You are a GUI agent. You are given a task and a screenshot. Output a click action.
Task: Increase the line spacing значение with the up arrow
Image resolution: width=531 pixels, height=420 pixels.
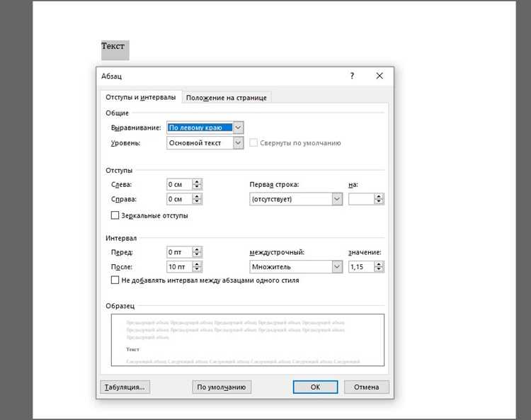(x=379, y=264)
